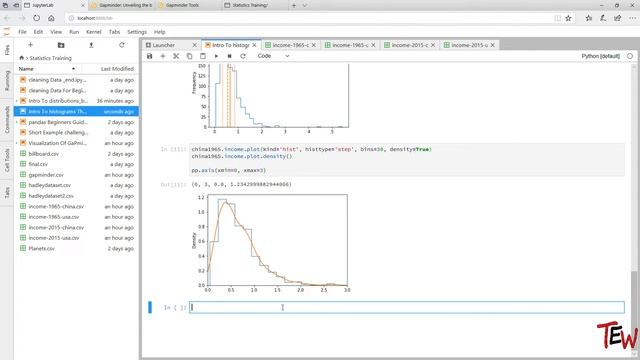Select hadleydataset2.csv file
Viewport: 640px width, 360px height.
77,196
